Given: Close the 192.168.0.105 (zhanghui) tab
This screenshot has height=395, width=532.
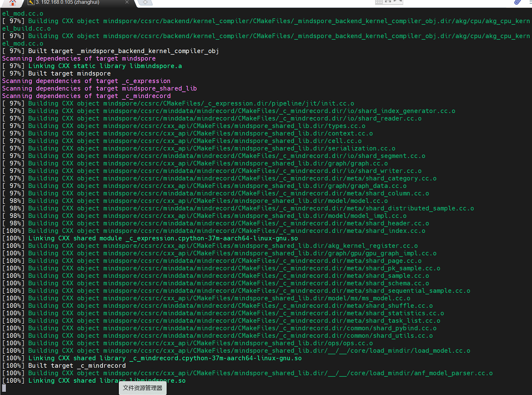Looking at the screenshot, I should click(x=127, y=2).
